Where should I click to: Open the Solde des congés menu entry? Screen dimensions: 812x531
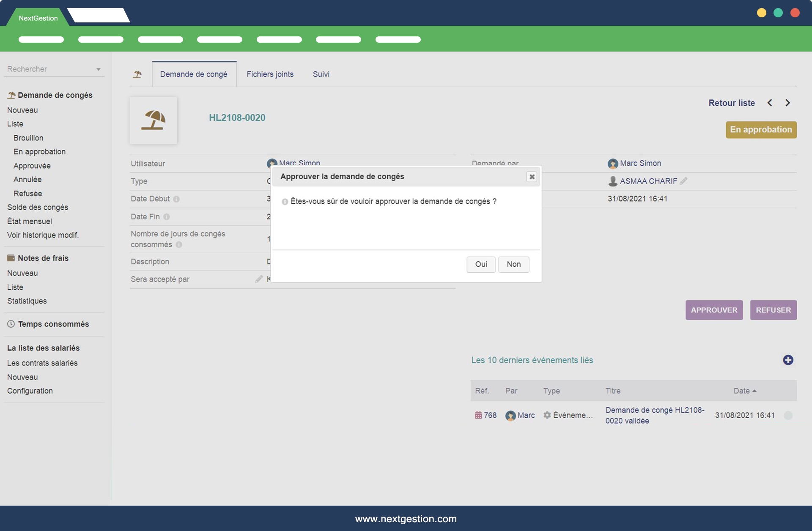point(38,207)
